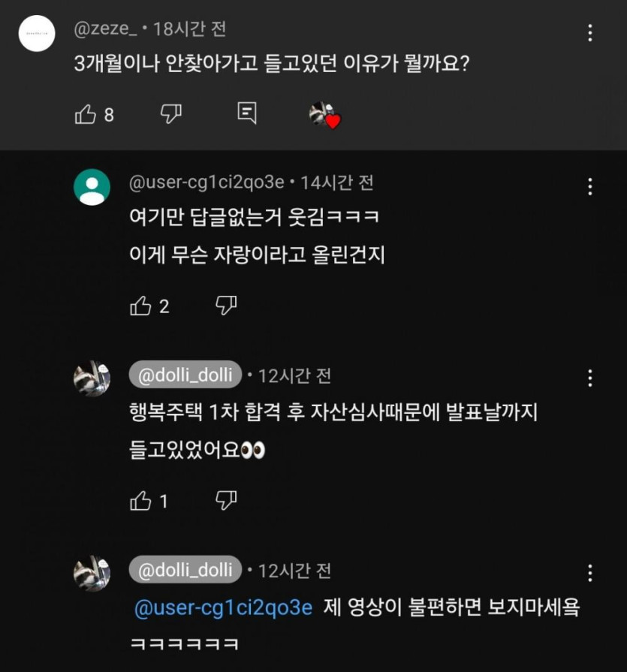Open @zeze_ profile picture
The image size is (627, 672).
[x=37, y=33]
